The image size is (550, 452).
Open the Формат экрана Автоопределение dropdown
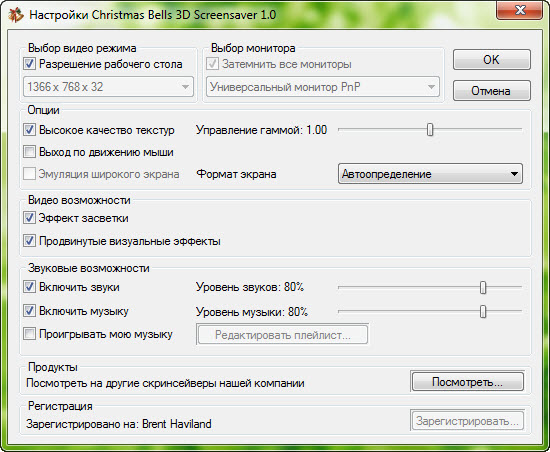coord(430,174)
